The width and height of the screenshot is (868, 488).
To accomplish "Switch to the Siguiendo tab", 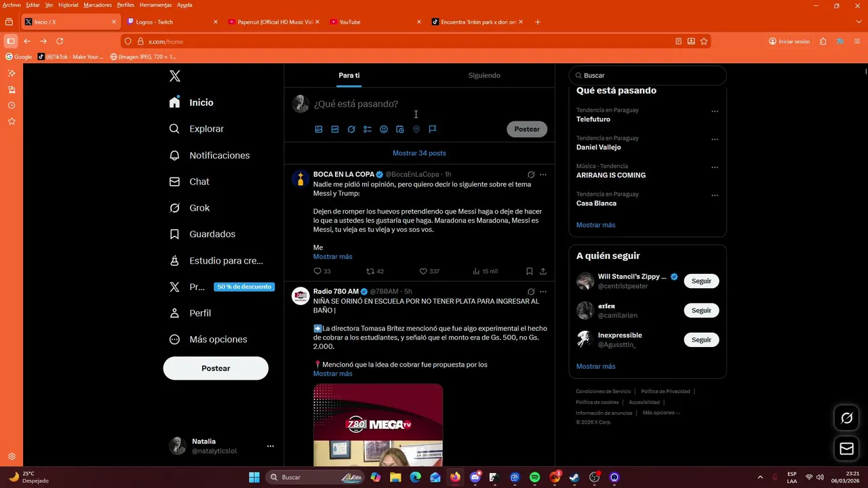I will [x=484, y=75].
